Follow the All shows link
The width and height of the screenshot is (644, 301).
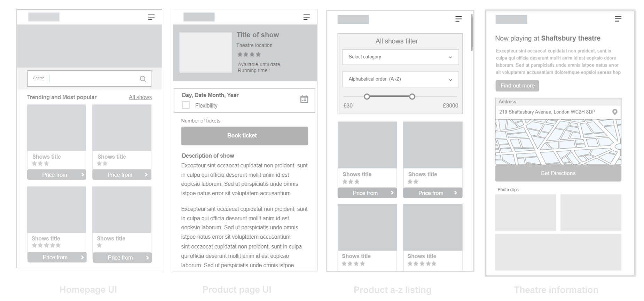[140, 97]
